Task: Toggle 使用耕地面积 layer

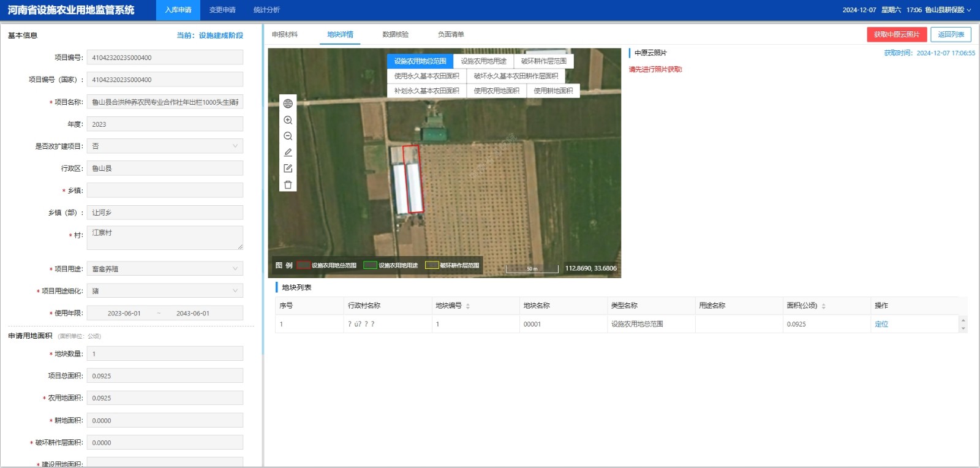Action: coord(553,91)
